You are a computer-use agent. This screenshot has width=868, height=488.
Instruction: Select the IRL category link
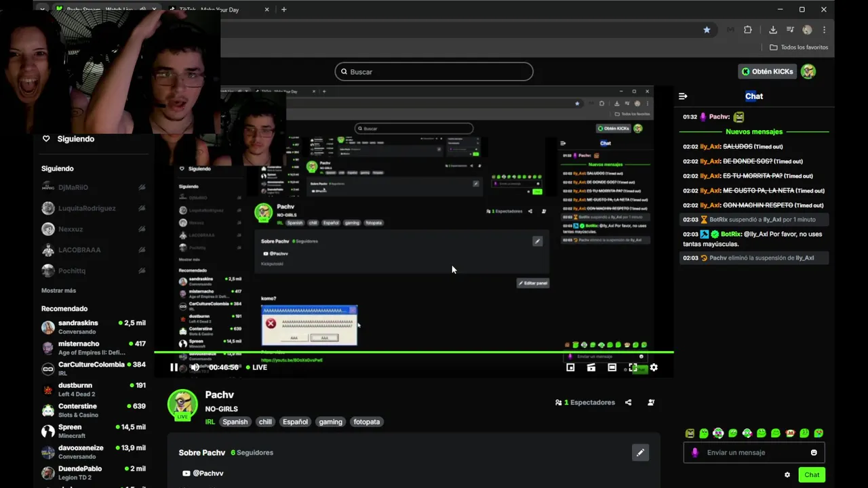click(x=210, y=422)
